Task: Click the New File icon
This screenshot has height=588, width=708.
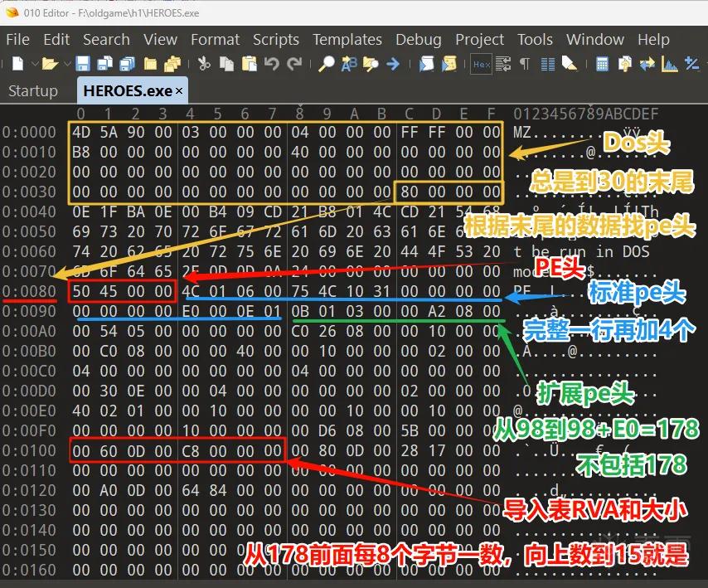Action: coord(17,64)
